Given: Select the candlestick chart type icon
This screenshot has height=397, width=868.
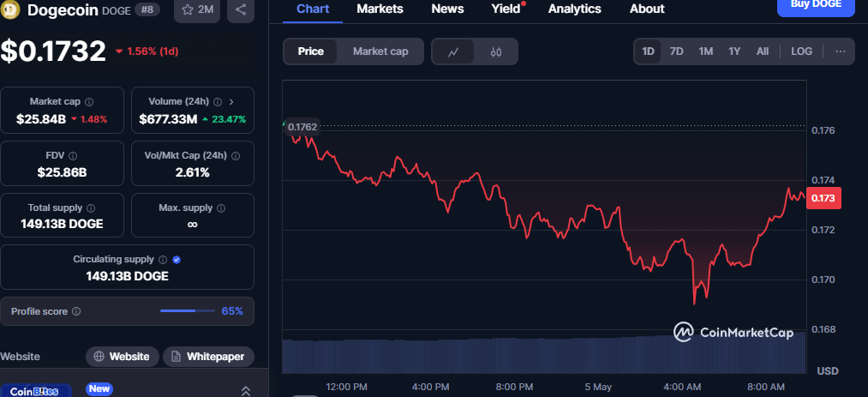Looking at the screenshot, I should tap(496, 52).
